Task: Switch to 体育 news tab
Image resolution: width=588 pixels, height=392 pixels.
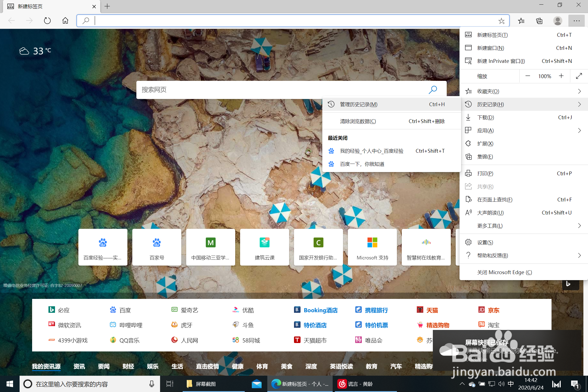Action: coord(262,366)
